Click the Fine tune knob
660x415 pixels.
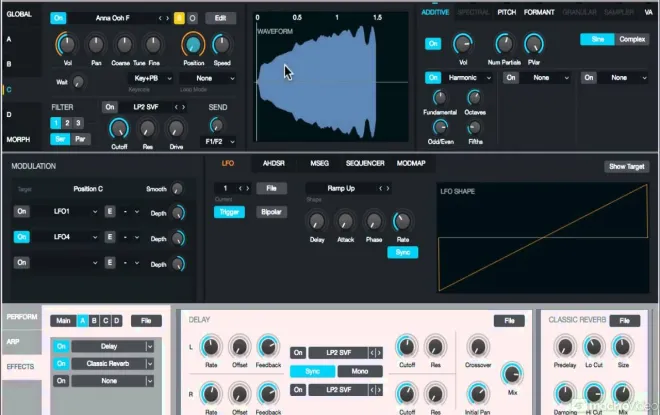tap(153, 44)
